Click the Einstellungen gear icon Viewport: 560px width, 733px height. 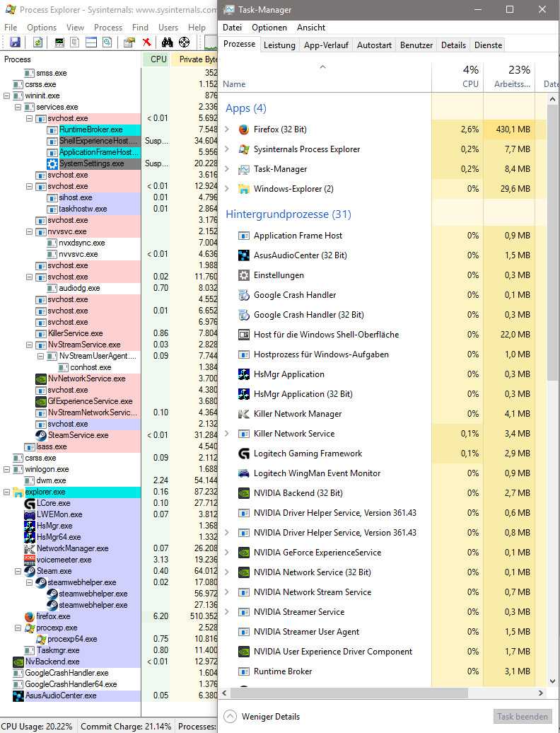(x=243, y=275)
